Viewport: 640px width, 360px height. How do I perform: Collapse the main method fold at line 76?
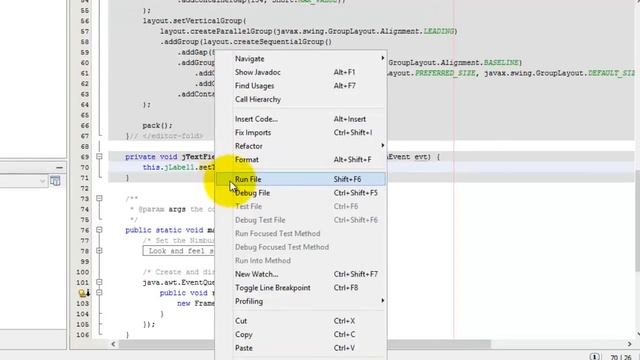click(x=99, y=230)
